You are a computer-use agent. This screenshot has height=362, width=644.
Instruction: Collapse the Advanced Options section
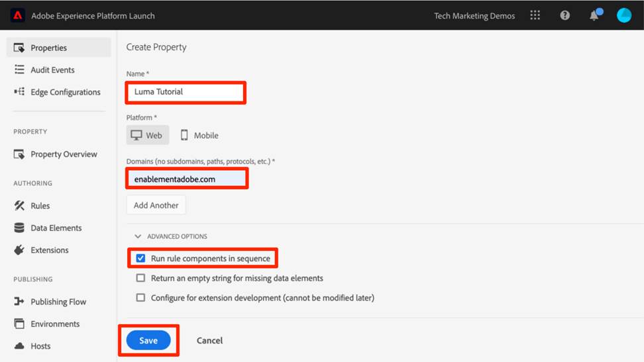138,236
